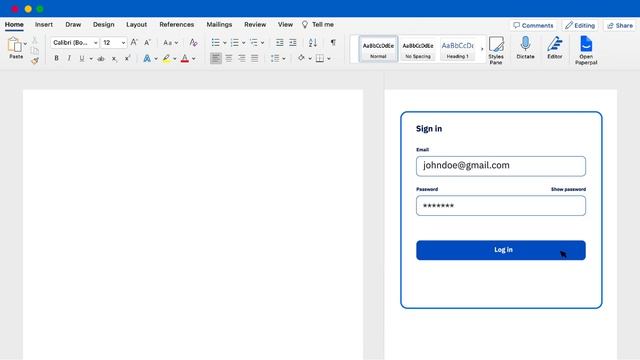Open the Tell me search
Screen dimensions: 640x360
tap(318, 24)
